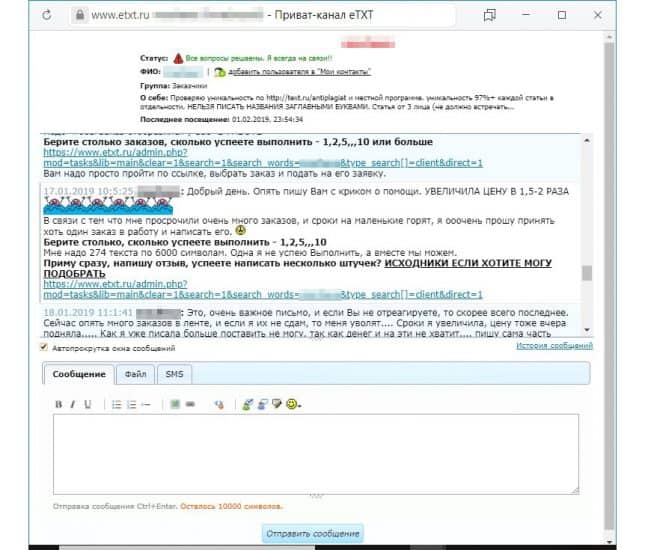Toggle italic formatting in message editor
Image resolution: width=645 pixels, height=550 pixels.
pyautogui.click(x=73, y=404)
